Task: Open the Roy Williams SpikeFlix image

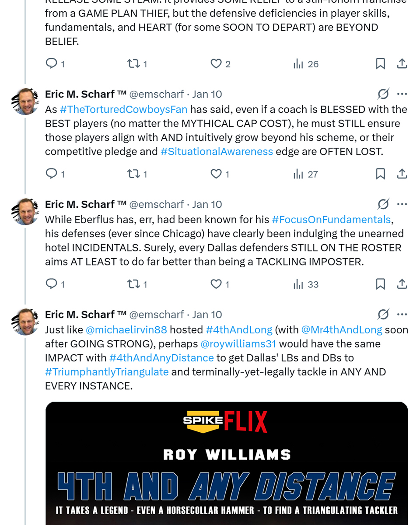Action: tap(227, 464)
